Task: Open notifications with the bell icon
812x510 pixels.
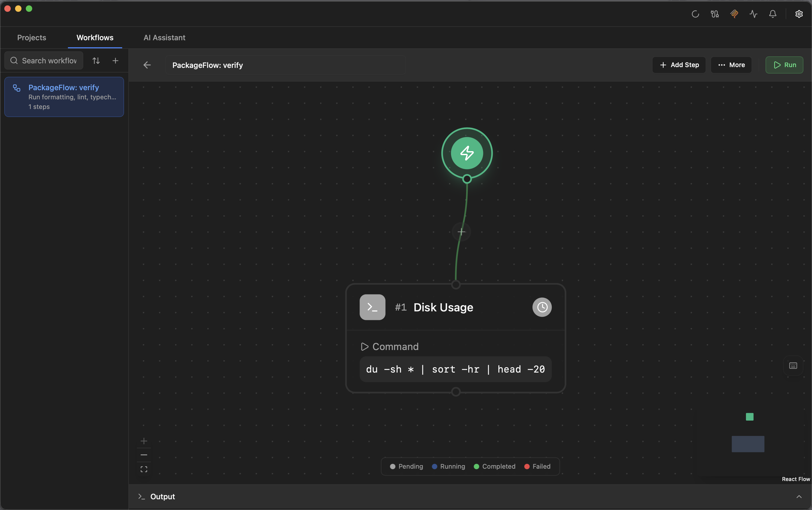Action: pyautogui.click(x=773, y=14)
